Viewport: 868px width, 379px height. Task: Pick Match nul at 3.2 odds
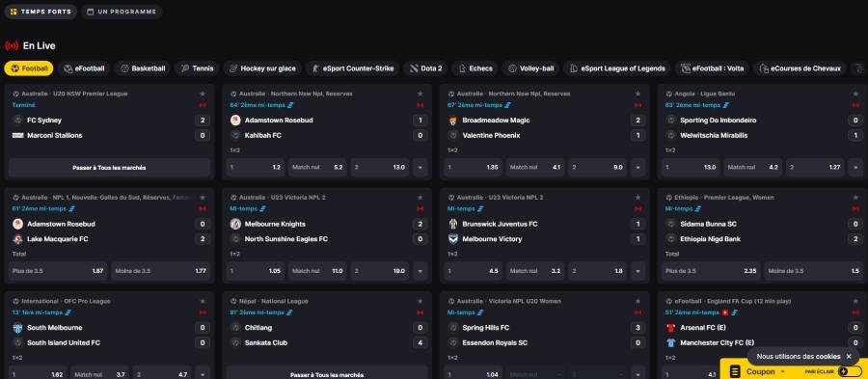click(534, 271)
